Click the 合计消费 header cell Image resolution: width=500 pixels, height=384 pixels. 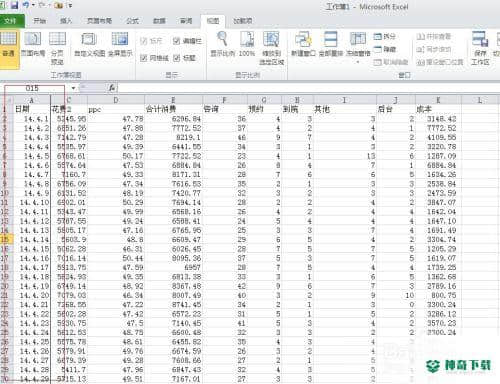click(x=173, y=109)
